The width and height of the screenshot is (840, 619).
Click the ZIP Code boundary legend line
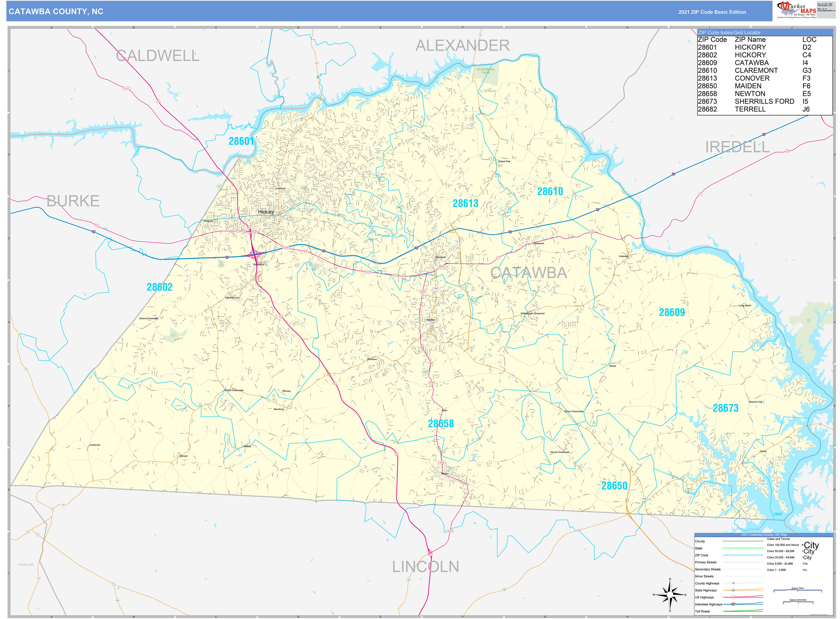point(743,555)
